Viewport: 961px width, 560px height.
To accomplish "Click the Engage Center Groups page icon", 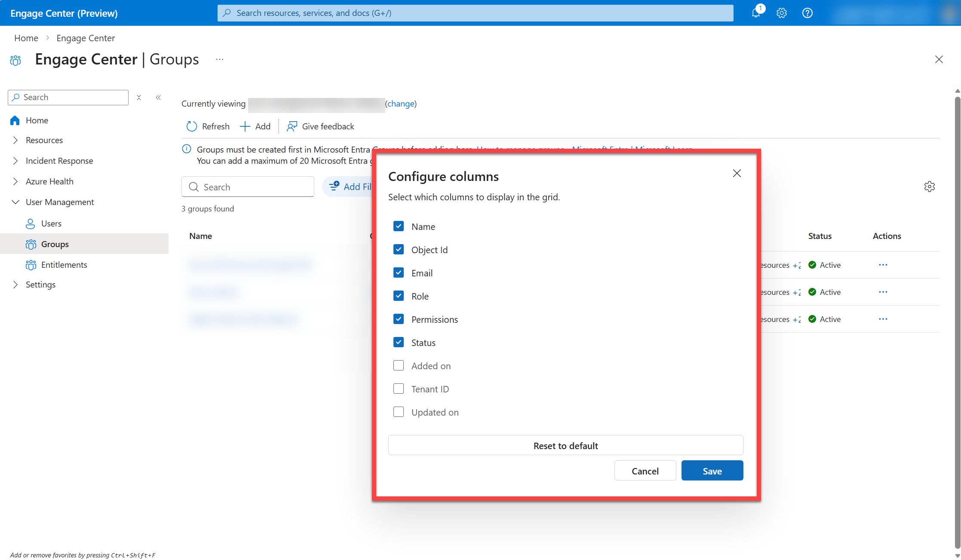I will pyautogui.click(x=15, y=60).
